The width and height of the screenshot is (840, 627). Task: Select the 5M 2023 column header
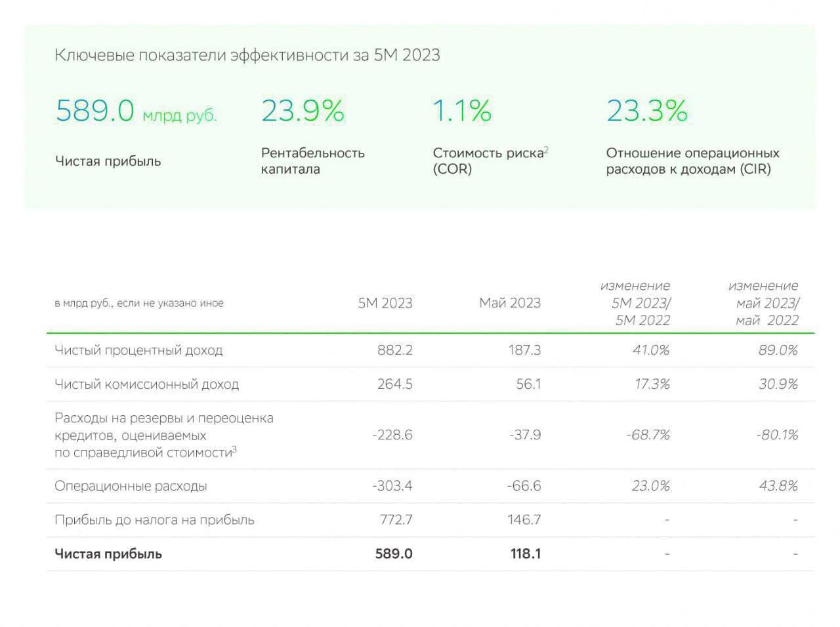pos(385,303)
